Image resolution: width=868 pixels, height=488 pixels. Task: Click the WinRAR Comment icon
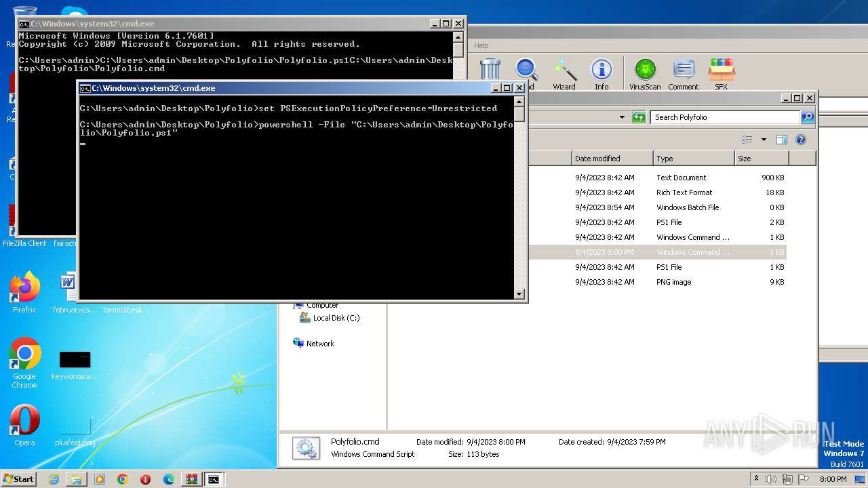click(x=684, y=73)
